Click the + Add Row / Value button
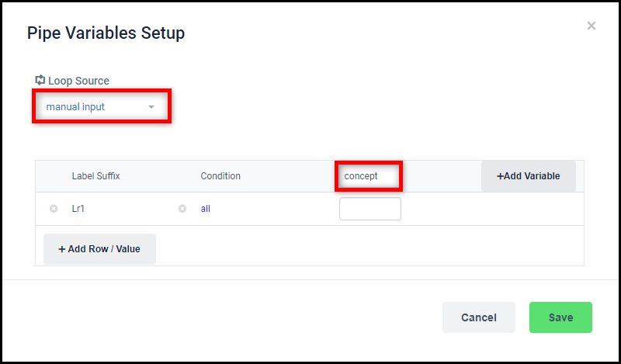Screen dimensions: 621x364 point(99,248)
